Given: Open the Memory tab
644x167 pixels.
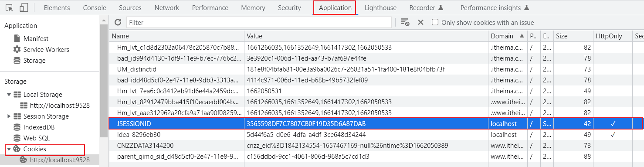Looking at the screenshot, I should 253,8.
